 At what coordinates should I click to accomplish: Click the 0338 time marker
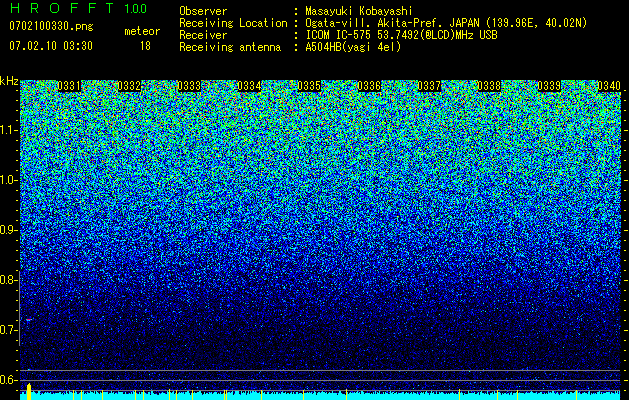click(489, 86)
